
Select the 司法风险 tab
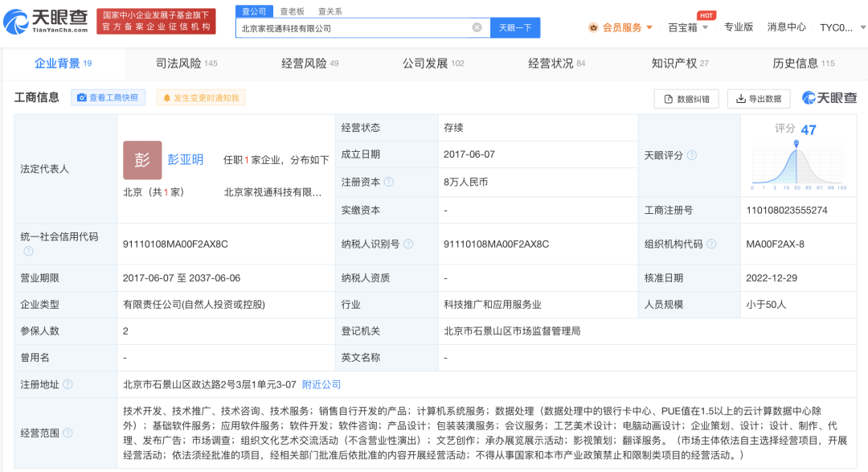(186, 64)
